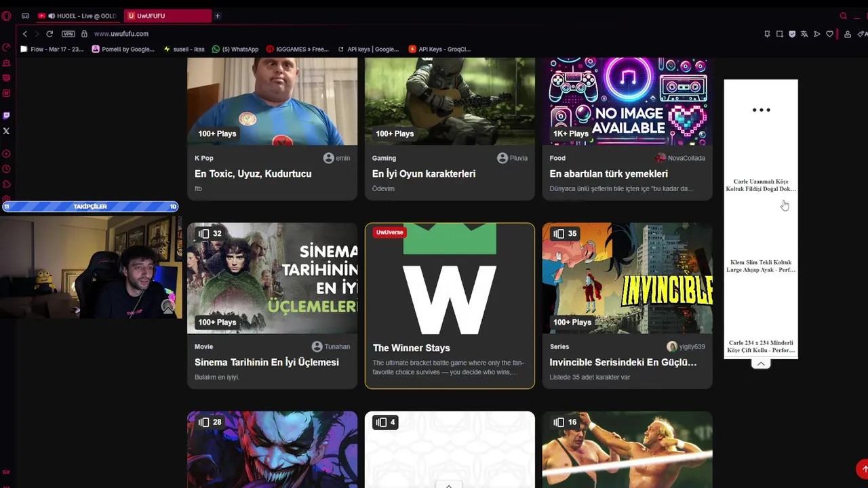Expand the bottom panel chevron

point(449,485)
